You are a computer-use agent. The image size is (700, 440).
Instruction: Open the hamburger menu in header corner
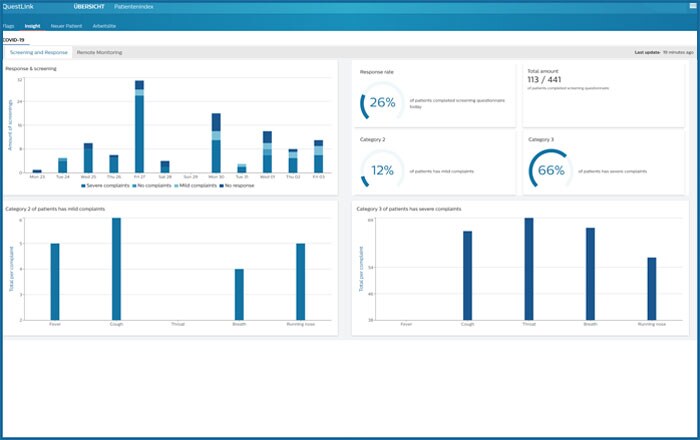click(x=692, y=6)
